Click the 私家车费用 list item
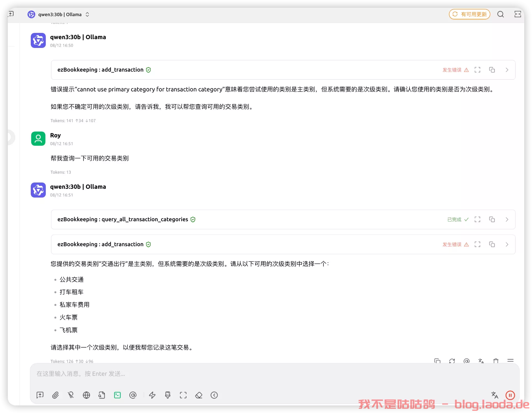This screenshot has height=413, width=532. [75, 305]
